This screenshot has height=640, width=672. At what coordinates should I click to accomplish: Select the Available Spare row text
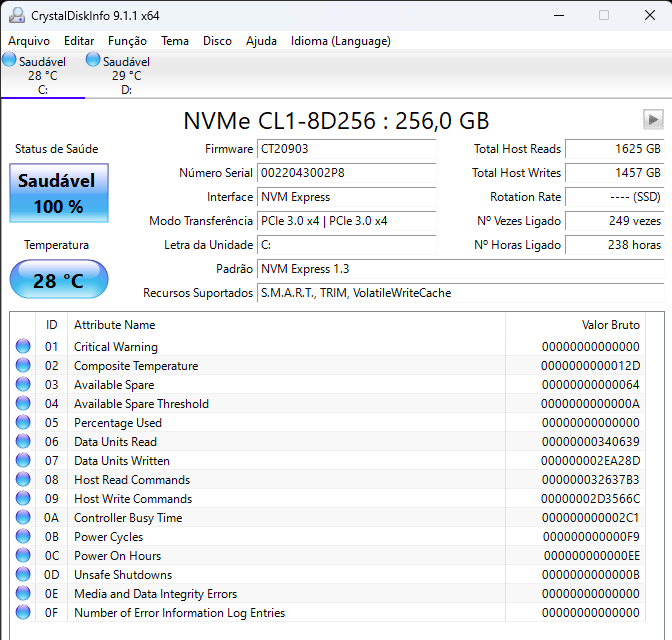point(114,385)
